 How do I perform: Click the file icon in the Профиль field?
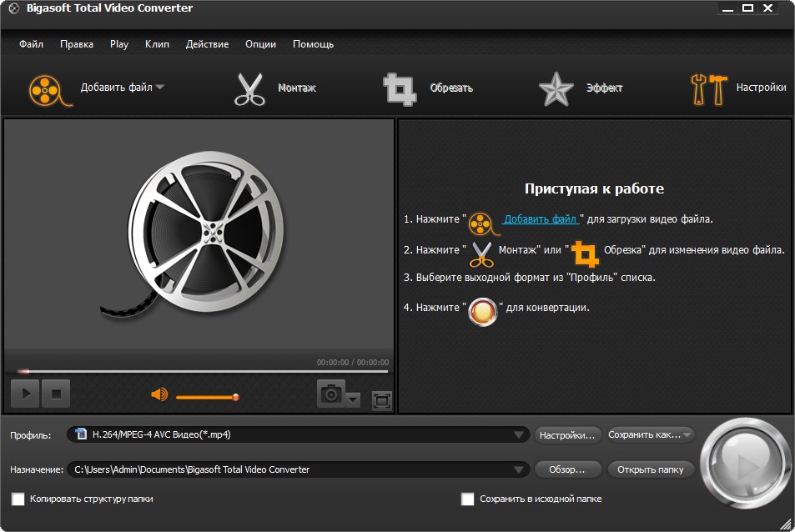tap(81, 434)
